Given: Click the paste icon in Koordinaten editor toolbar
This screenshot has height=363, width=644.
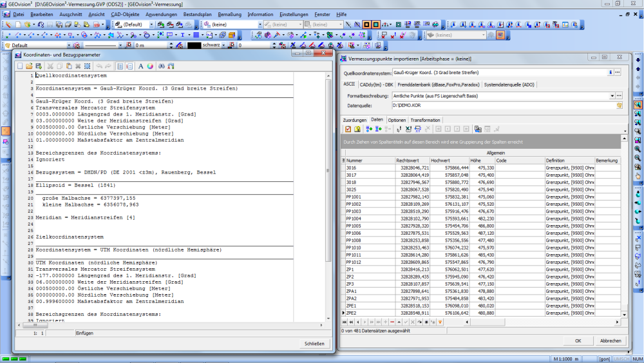Looking at the screenshot, I should (x=69, y=66).
